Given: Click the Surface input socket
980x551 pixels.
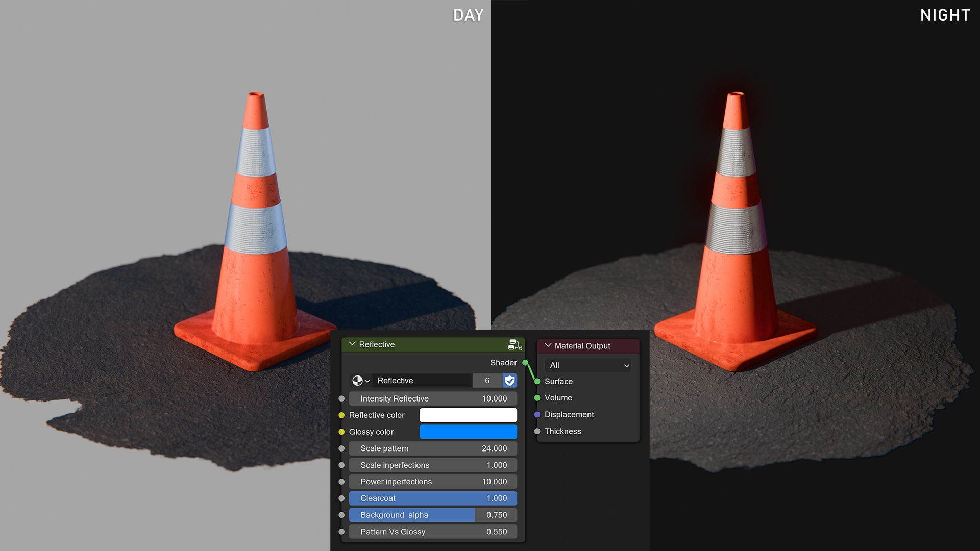Looking at the screenshot, I should pos(537,381).
